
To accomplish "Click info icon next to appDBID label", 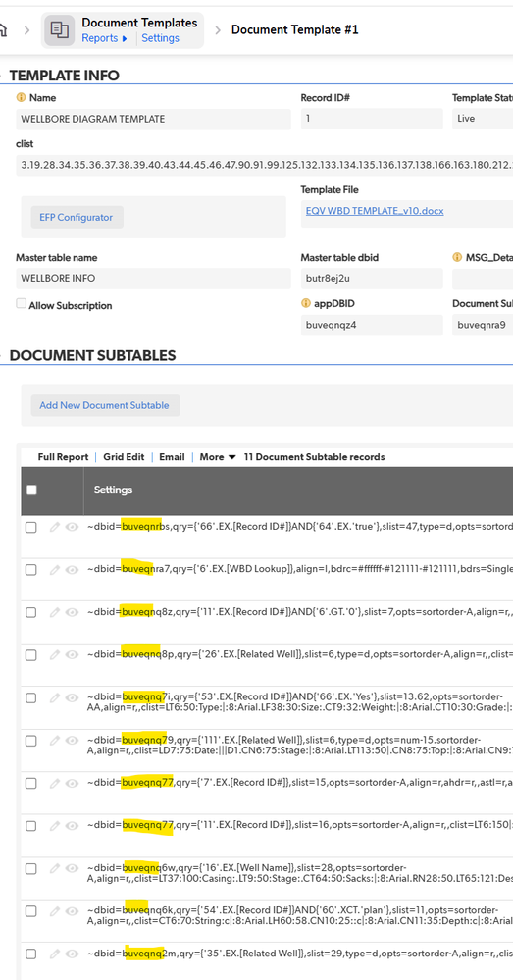I will pos(306,304).
